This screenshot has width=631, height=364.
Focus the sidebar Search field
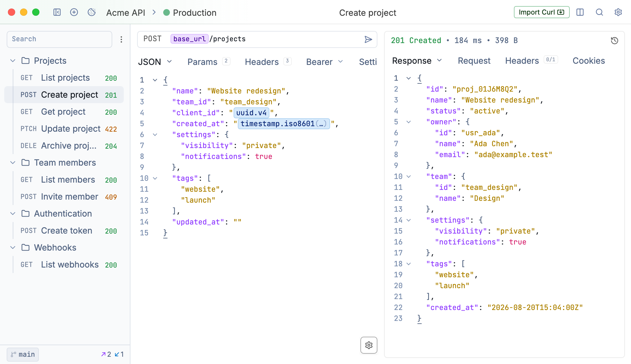(59, 39)
